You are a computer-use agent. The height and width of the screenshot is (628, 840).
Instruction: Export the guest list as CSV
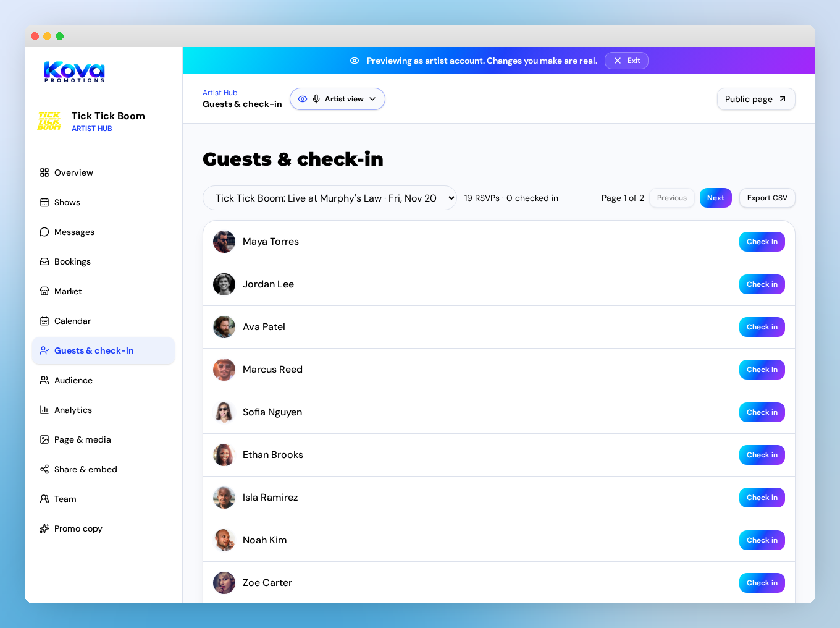click(x=767, y=198)
